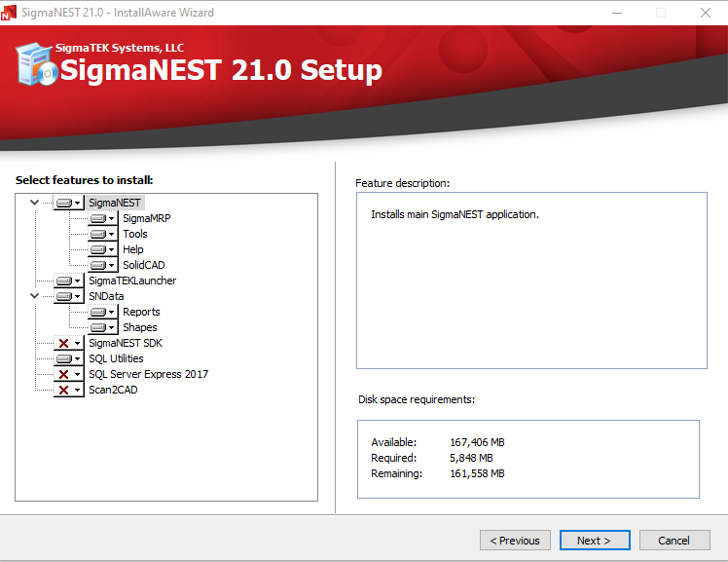Select the SQL Utilities feature
The image size is (728, 562).
point(116,358)
